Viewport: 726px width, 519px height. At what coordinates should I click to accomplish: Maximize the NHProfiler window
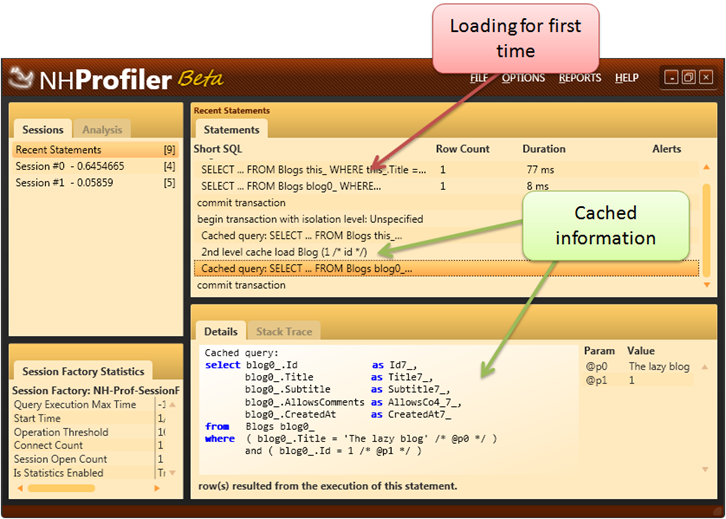[689, 77]
